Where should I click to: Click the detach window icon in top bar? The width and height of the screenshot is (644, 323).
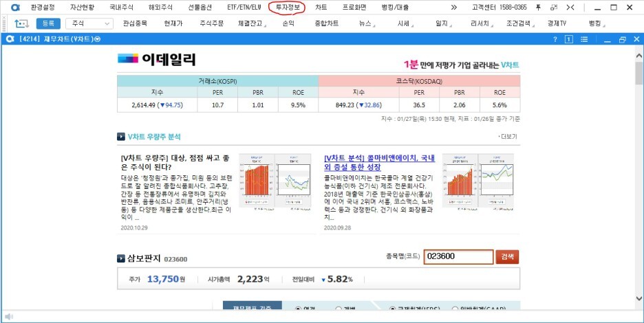point(554,8)
